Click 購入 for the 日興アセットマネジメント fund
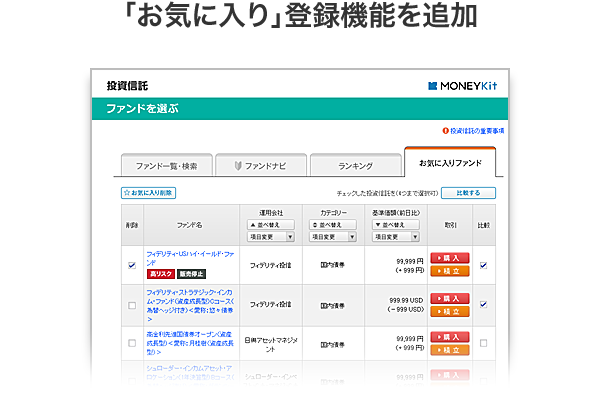 [450, 337]
